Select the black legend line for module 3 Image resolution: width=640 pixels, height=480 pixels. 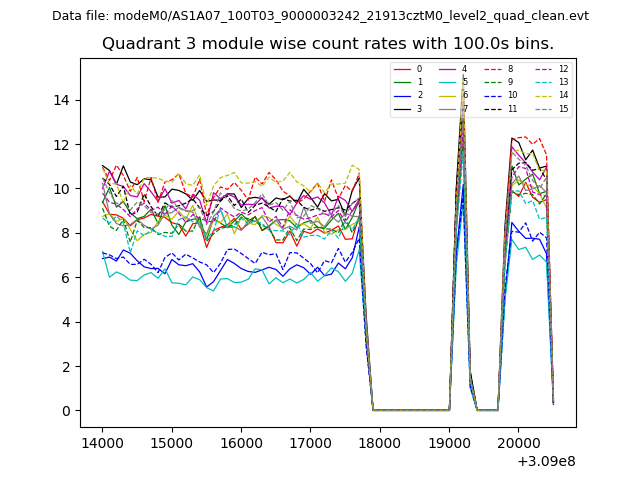coord(403,108)
